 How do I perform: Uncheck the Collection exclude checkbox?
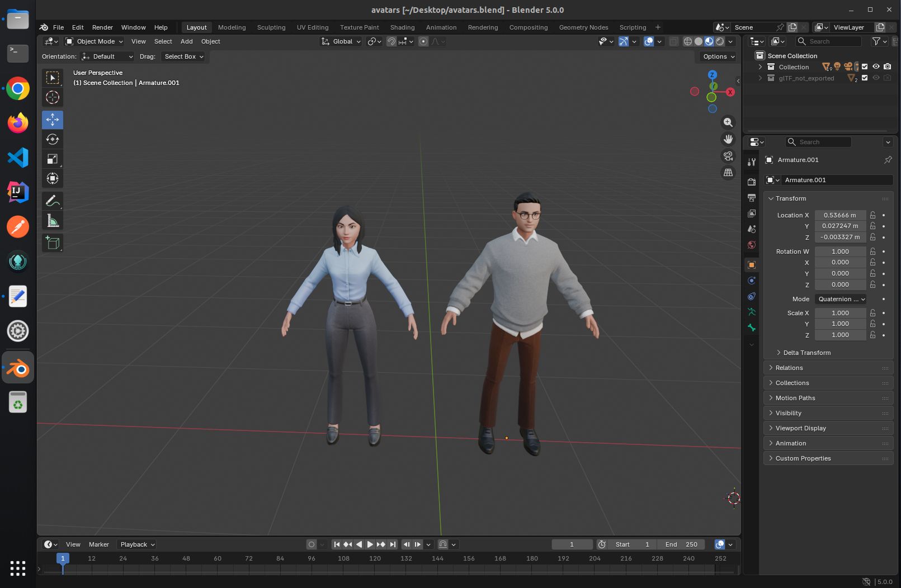[865, 67]
